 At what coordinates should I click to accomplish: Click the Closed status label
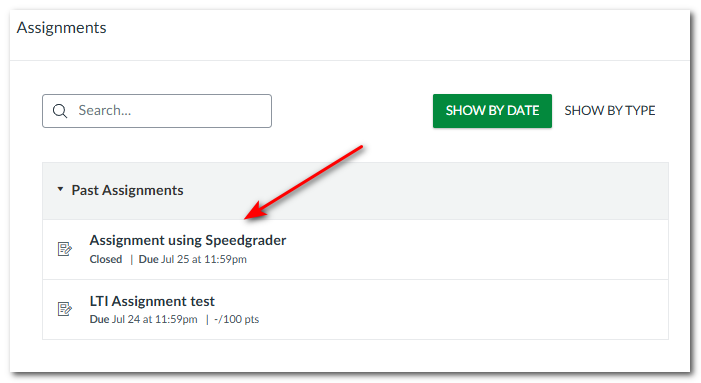click(x=106, y=259)
